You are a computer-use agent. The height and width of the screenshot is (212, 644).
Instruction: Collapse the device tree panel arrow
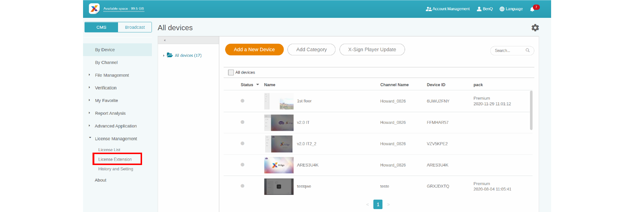(165, 40)
